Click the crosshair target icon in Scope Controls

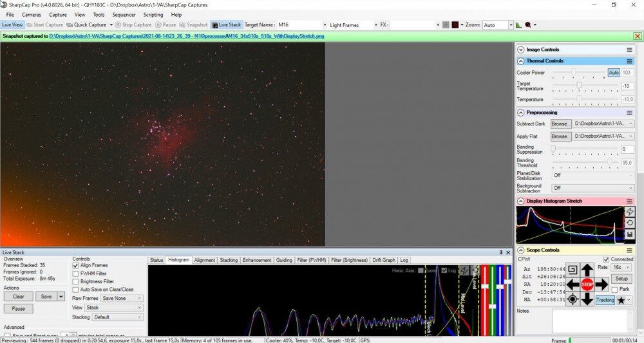point(573,299)
